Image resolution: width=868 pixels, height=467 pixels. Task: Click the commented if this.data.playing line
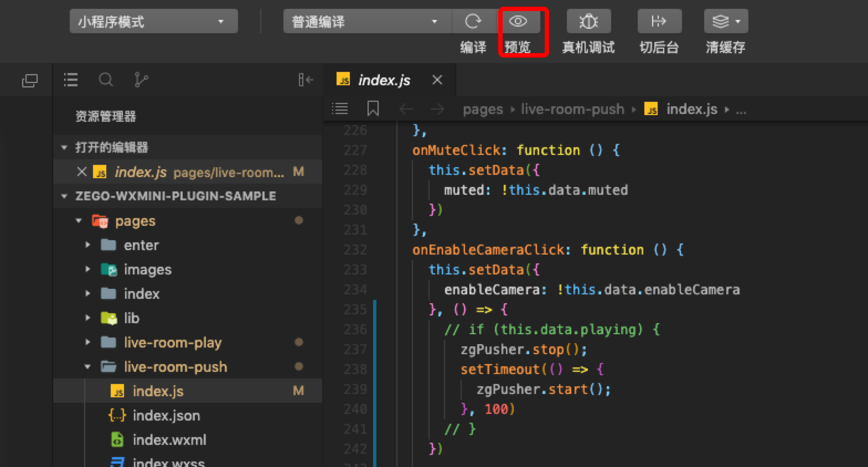[x=552, y=330]
